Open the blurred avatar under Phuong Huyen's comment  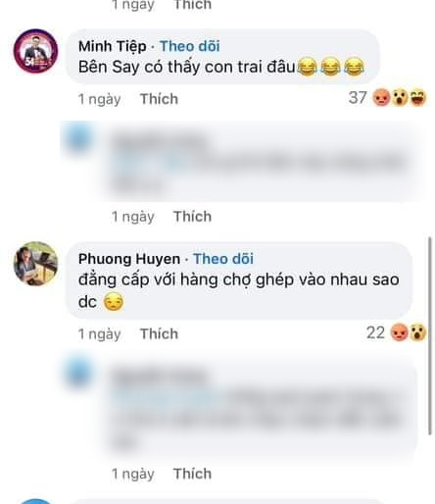pyautogui.click(x=77, y=373)
